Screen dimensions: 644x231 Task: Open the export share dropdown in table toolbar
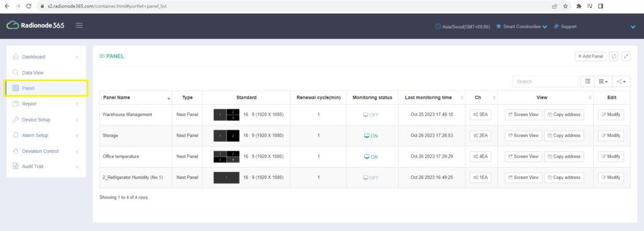click(621, 82)
